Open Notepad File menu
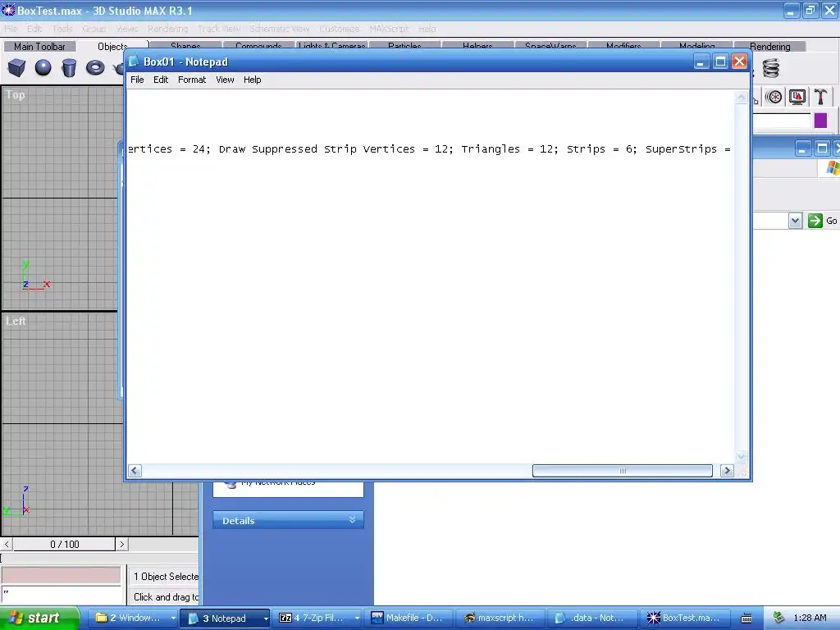 [137, 80]
